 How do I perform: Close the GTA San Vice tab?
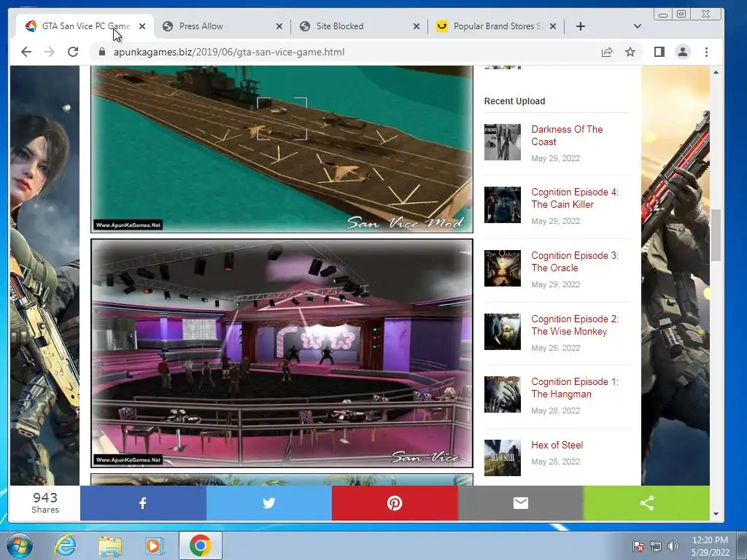(142, 26)
